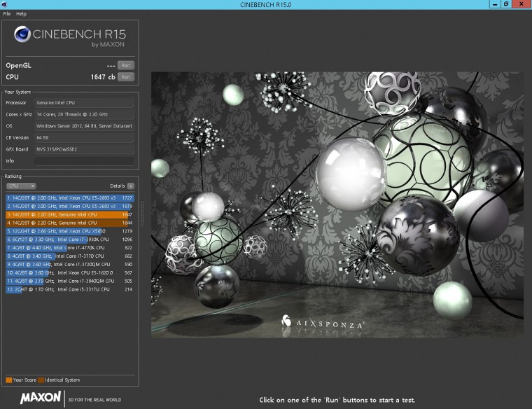Click the CB Version value 64 Bit
532x409 pixels.
point(84,137)
